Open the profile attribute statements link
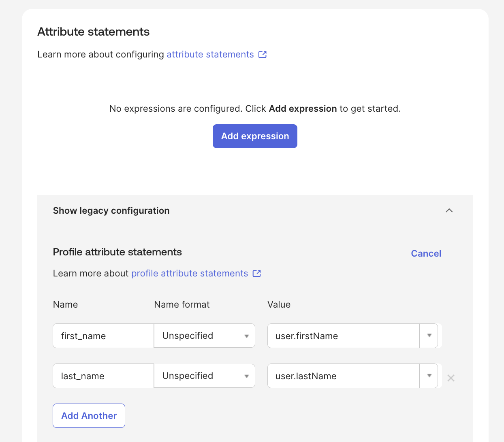The height and width of the screenshot is (442, 504). click(x=189, y=273)
